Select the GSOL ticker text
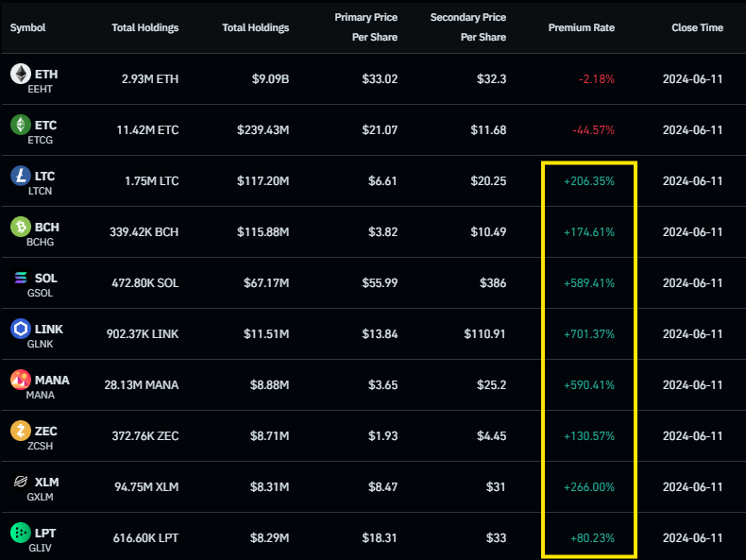This screenshot has width=746, height=560. pyautogui.click(x=40, y=293)
